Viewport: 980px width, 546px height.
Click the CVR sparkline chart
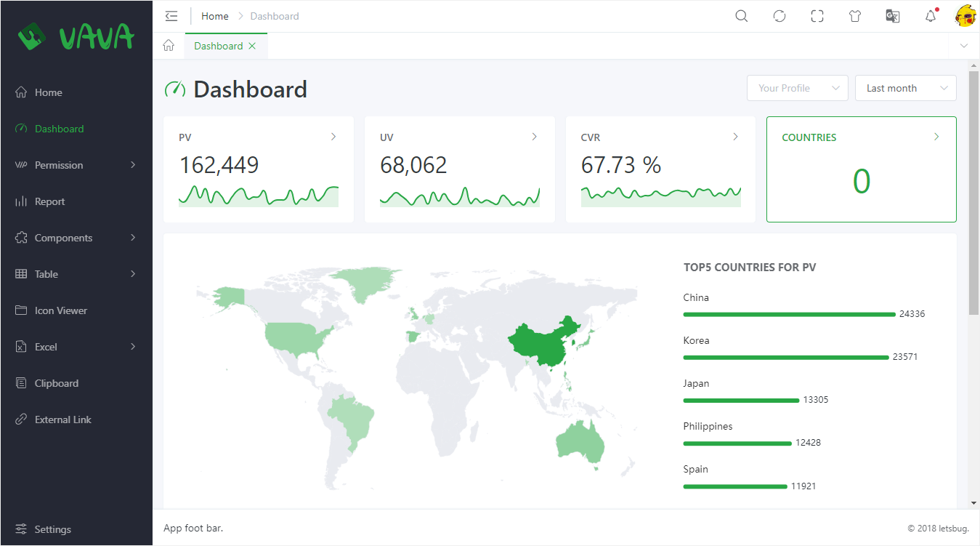661,196
